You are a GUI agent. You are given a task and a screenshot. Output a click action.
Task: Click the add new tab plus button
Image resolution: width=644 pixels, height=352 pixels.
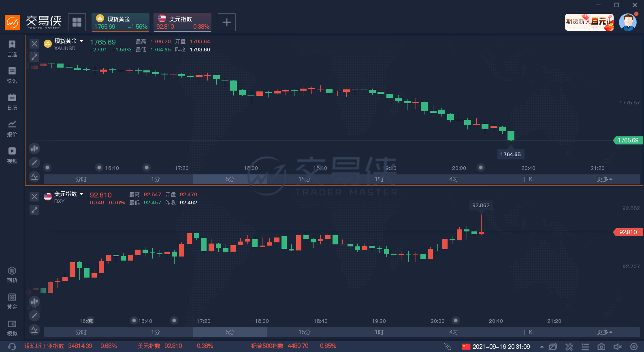227,22
